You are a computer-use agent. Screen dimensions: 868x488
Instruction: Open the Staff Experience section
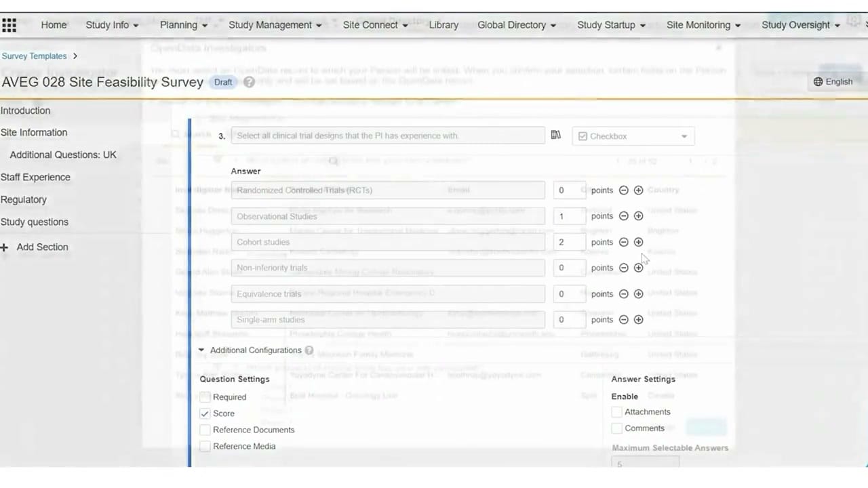[35, 178]
